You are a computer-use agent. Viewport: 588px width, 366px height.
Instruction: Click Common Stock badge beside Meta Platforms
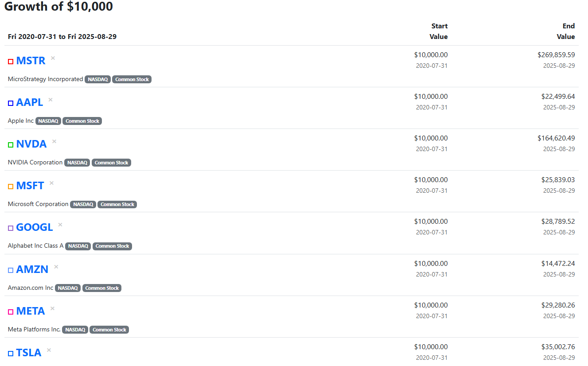pyautogui.click(x=109, y=330)
